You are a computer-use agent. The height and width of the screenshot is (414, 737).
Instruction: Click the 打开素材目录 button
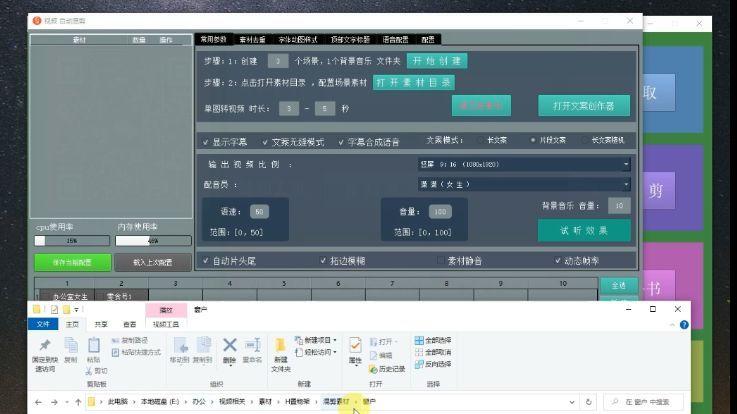point(414,83)
